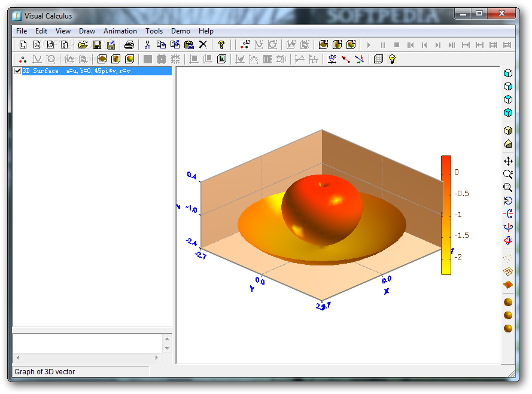This screenshot has width=532, height=394.
Task: Click the Help question mark icon
Action: pyautogui.click(x=221, y=45)
